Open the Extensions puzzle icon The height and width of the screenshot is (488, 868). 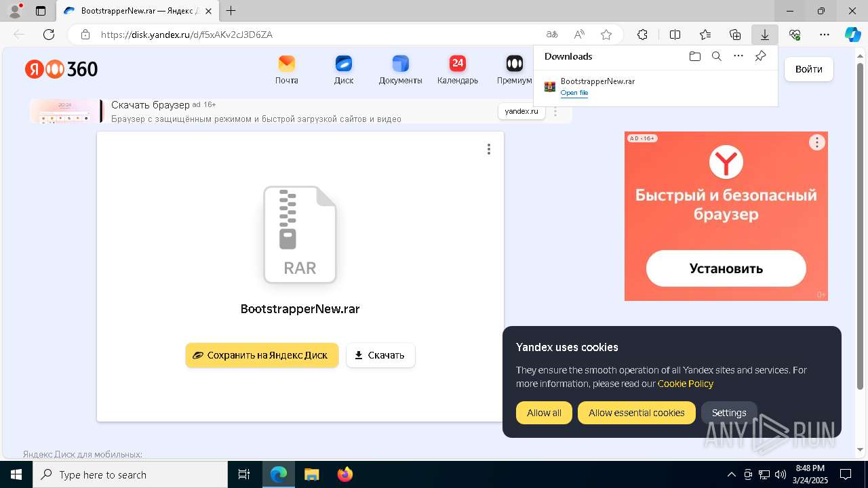(642, 35)
